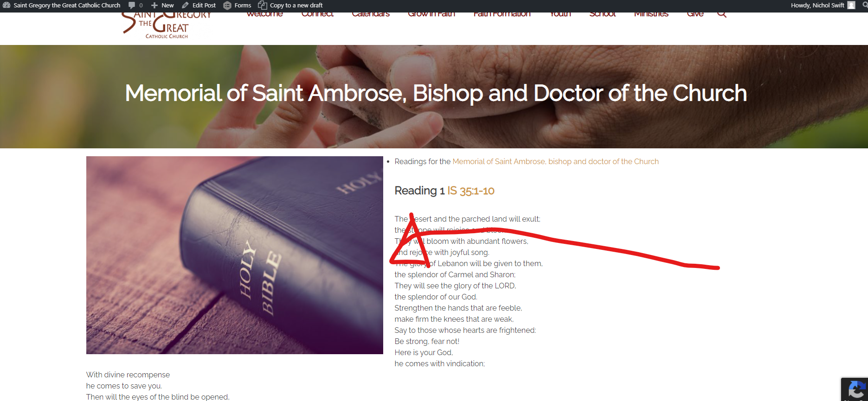Click the Edit Post pencil icon

coord(186,6)
